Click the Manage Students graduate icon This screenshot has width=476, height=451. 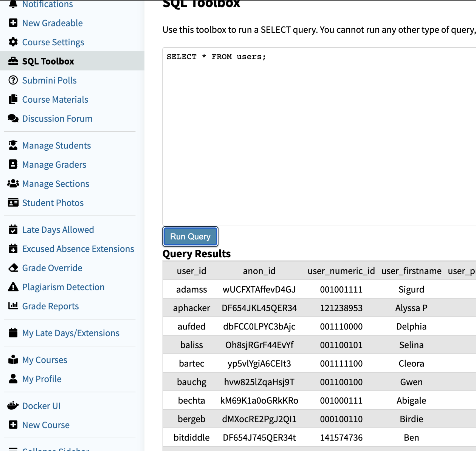click(x=13, y=145)
